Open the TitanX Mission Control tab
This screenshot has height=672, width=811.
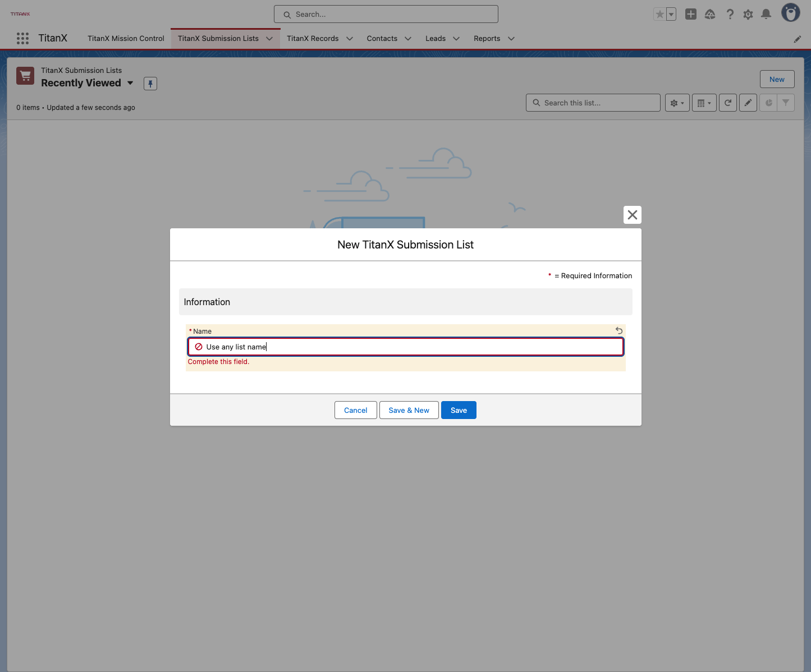tap(126, 39)
